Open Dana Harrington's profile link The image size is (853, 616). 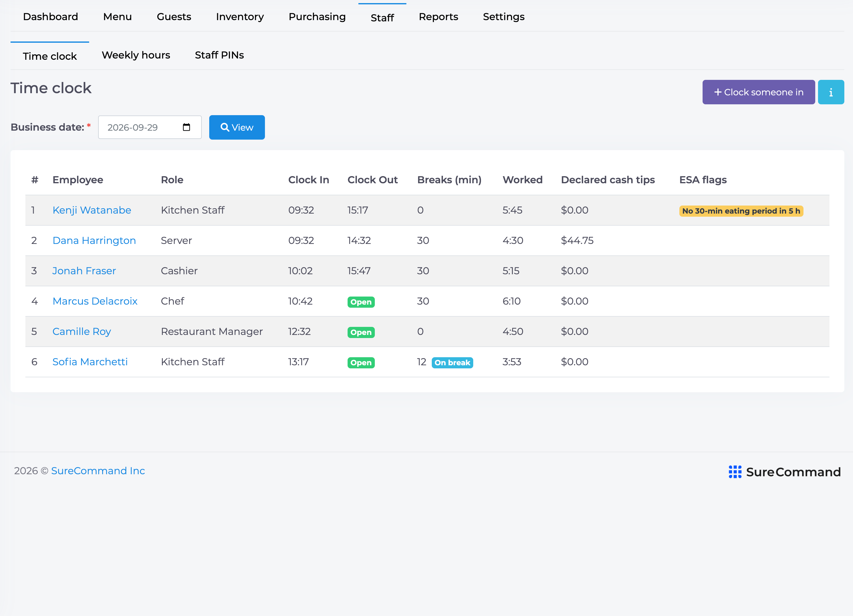pyautogui.click(x=94, y=241)
